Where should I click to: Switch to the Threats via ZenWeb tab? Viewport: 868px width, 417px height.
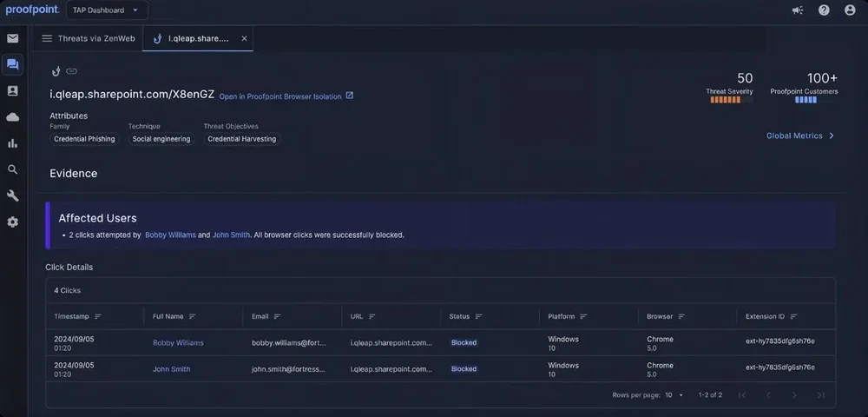pos(89,39)
